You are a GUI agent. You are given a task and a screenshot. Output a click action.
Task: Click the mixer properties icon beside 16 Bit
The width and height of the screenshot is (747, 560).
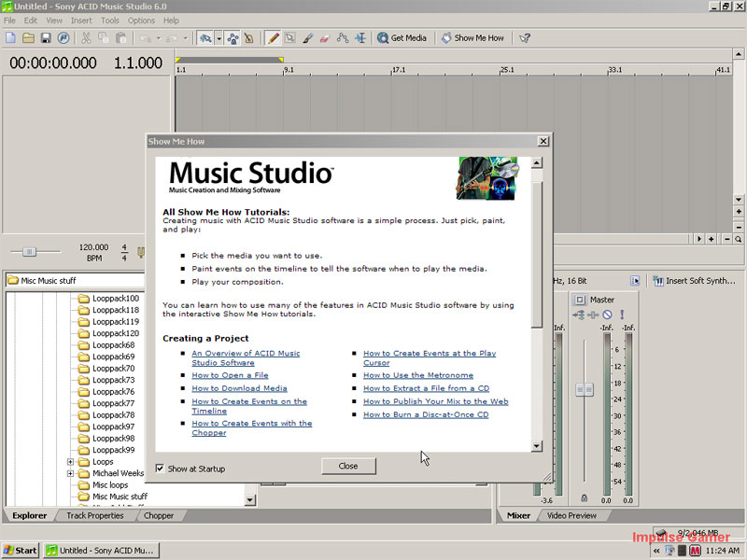click(x=635, y=281)
